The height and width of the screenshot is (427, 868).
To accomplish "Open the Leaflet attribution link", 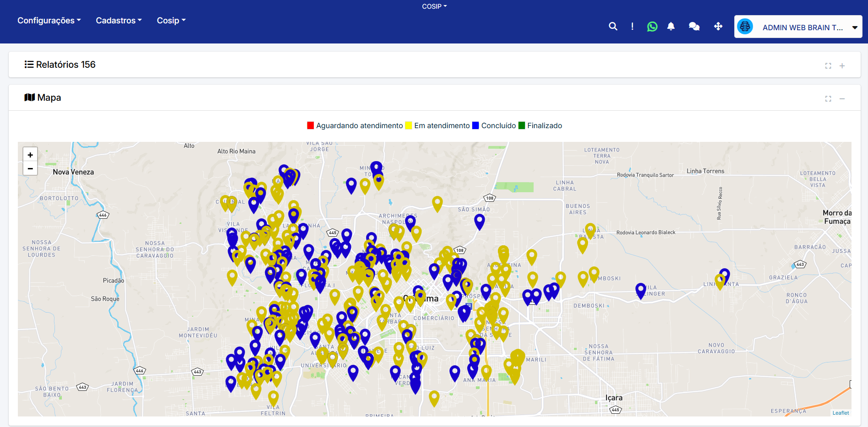I will click(x=841, y=413).
